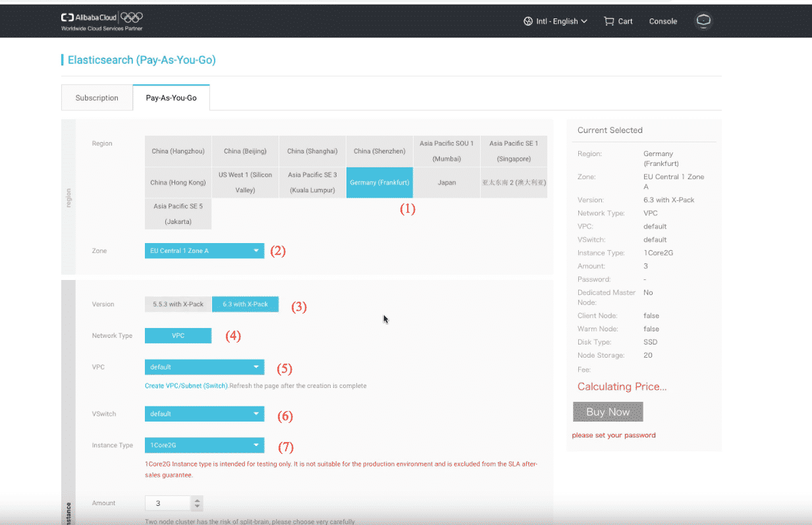Click the 'Calculating Price...' fee text

click(x=622, y=387)
